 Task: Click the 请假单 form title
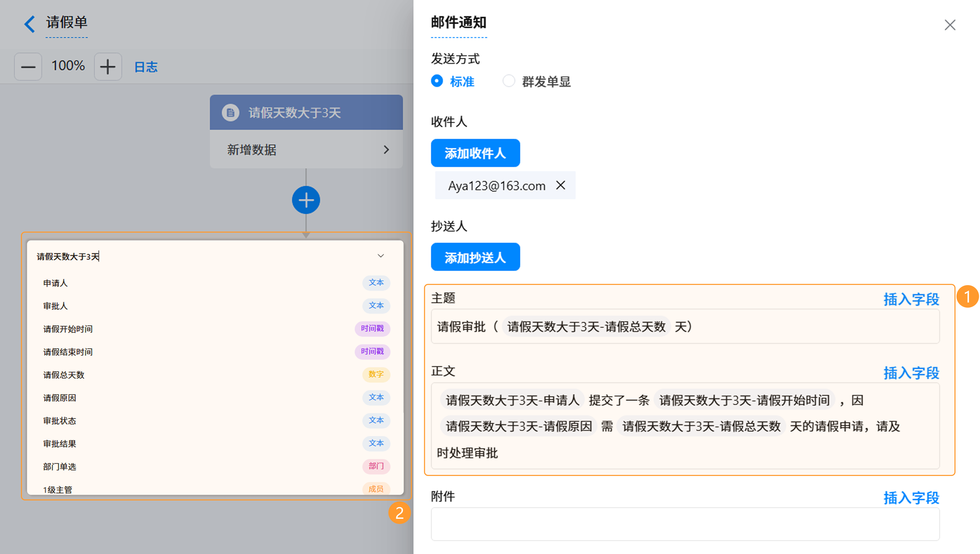point(67,22)
